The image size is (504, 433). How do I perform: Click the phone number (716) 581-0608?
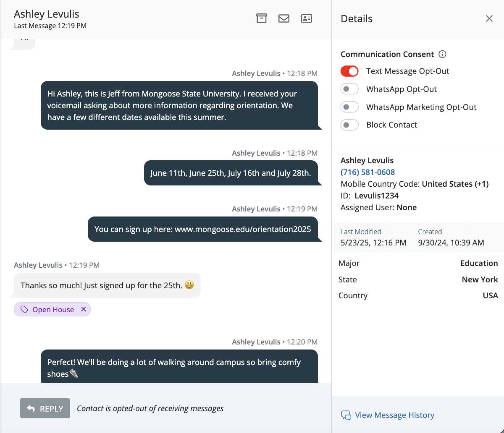(x=367, y=172)
